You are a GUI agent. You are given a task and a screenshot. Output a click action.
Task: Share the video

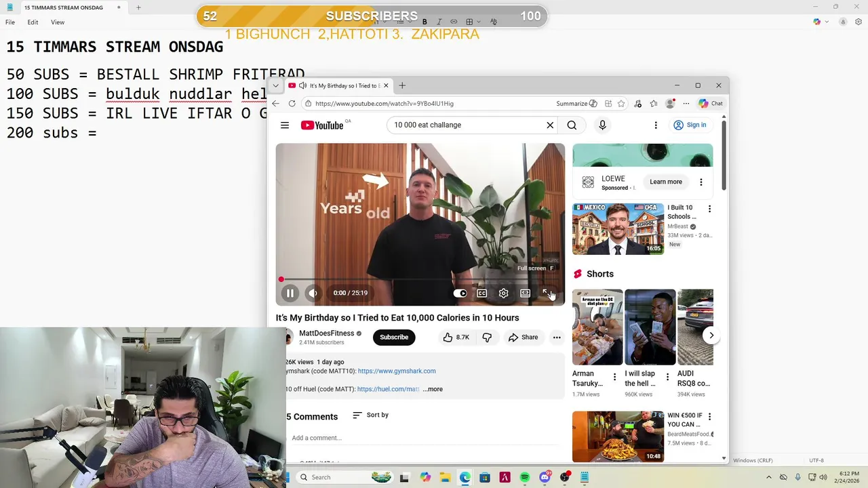523,337
